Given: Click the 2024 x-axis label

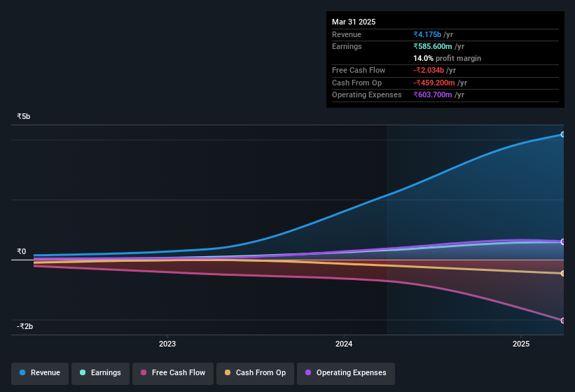Looking at the screenshot, I should (x=344, y=344).
